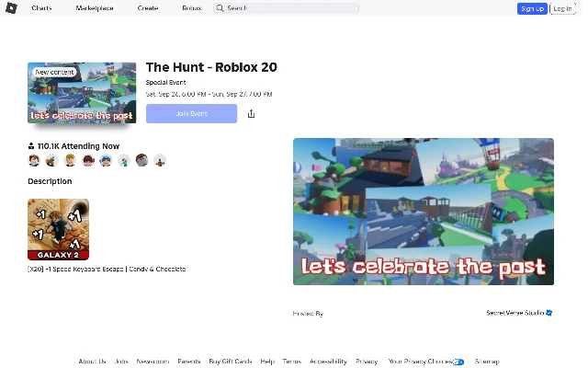The width and height of the screenshot is (588, 368).
Task: Click the eighth attendee avatar
Action: pos(160,160)
